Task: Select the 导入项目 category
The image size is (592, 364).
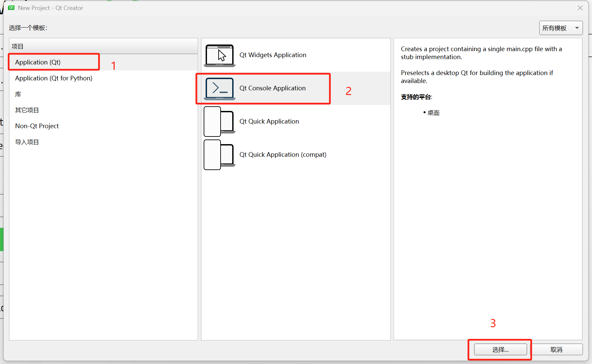Action: 27,142
